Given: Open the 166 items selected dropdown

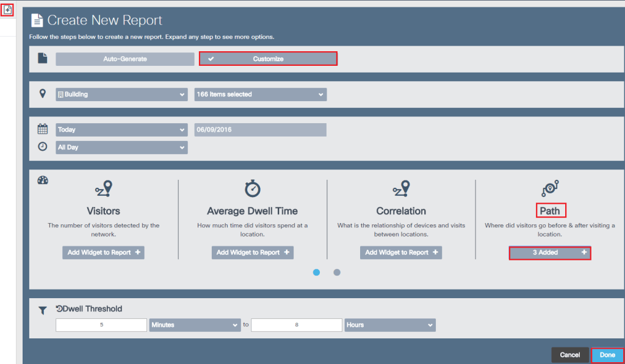Looking at the screenshot, I should pyautogui.click(x=260, y=95).
